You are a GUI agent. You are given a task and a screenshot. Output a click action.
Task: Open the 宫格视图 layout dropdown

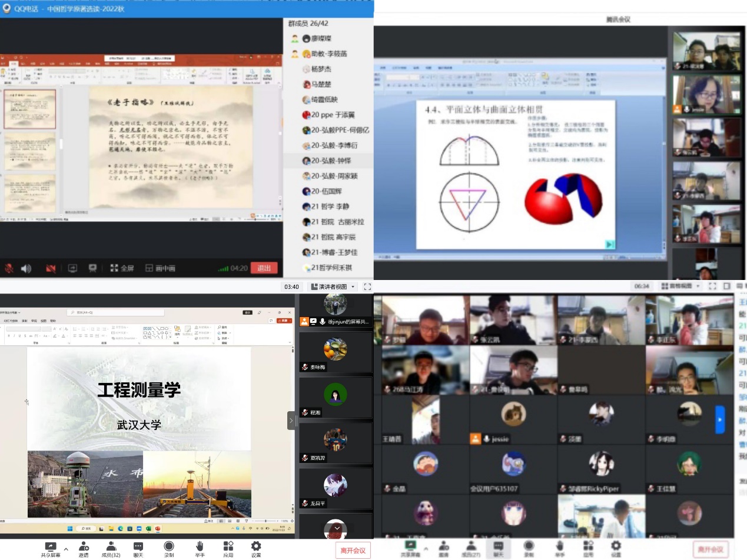[680, 286]
